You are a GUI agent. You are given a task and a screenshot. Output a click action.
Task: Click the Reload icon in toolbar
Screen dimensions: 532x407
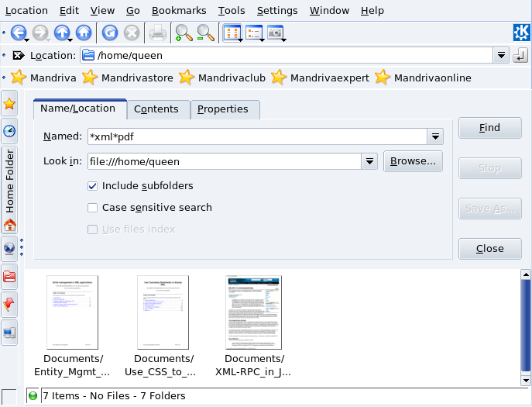[x=110, y=33]
